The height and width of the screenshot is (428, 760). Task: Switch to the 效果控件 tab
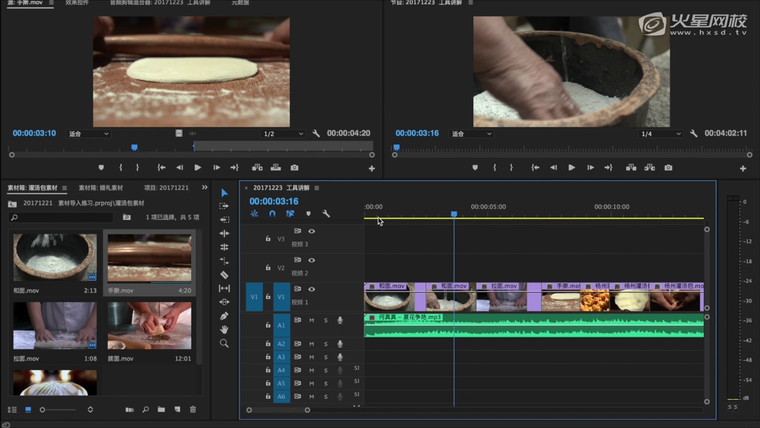point(76,4)
